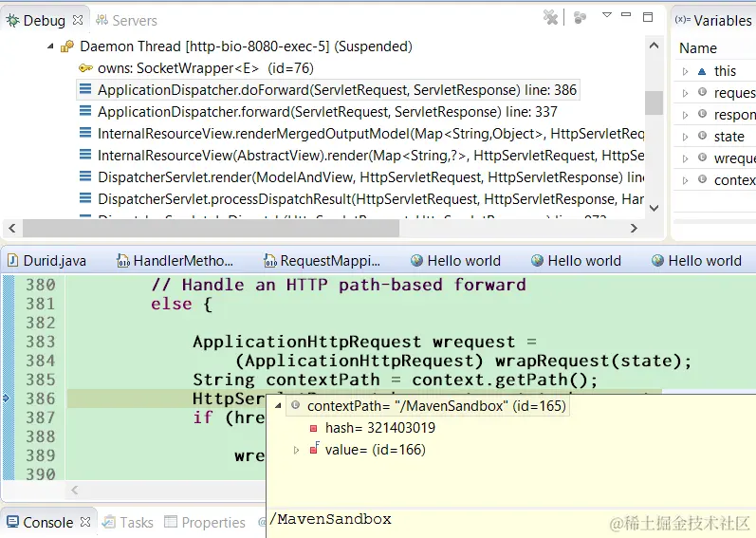Viewport: 756px width, 538px height.
Task: Click the Debug view scroll up arrow
Action: (x=654, y=46)
